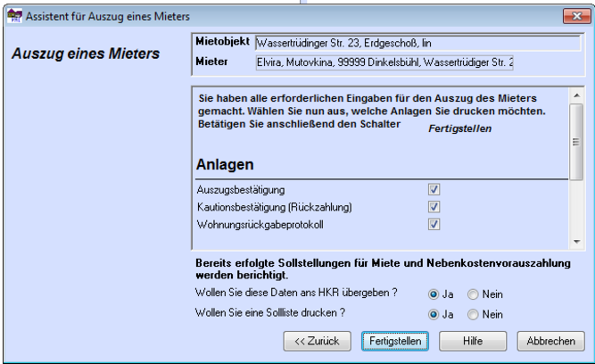Click the Anlagen section heading
This screenshot has width=595, height=364.
pyautogui.click(x=226, y=165)
